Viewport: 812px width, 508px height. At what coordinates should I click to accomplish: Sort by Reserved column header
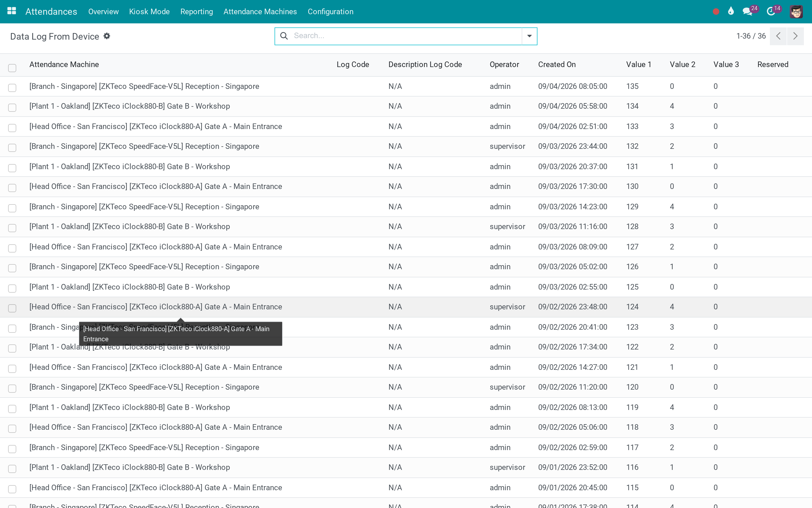pyautogui.click(x=773, y=65)
